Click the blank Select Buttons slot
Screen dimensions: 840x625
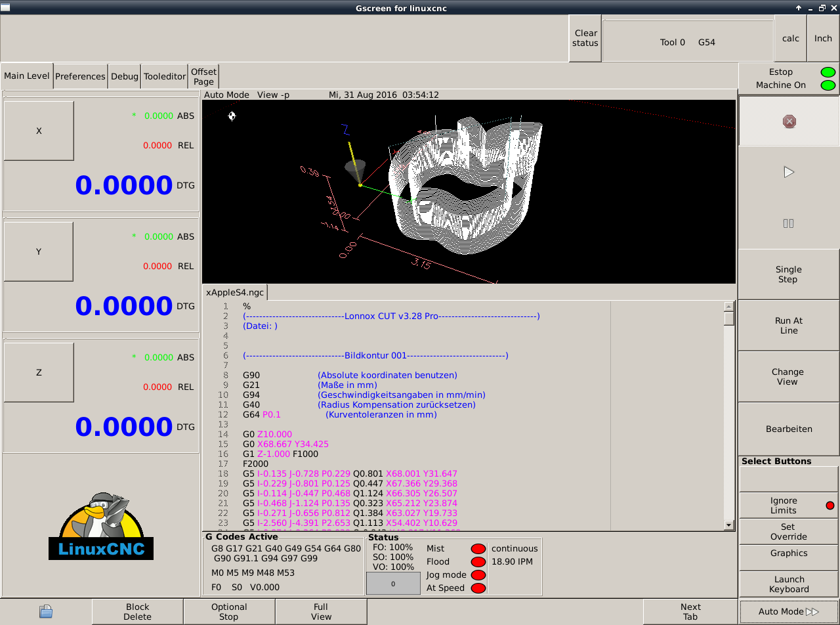point(789,479)
